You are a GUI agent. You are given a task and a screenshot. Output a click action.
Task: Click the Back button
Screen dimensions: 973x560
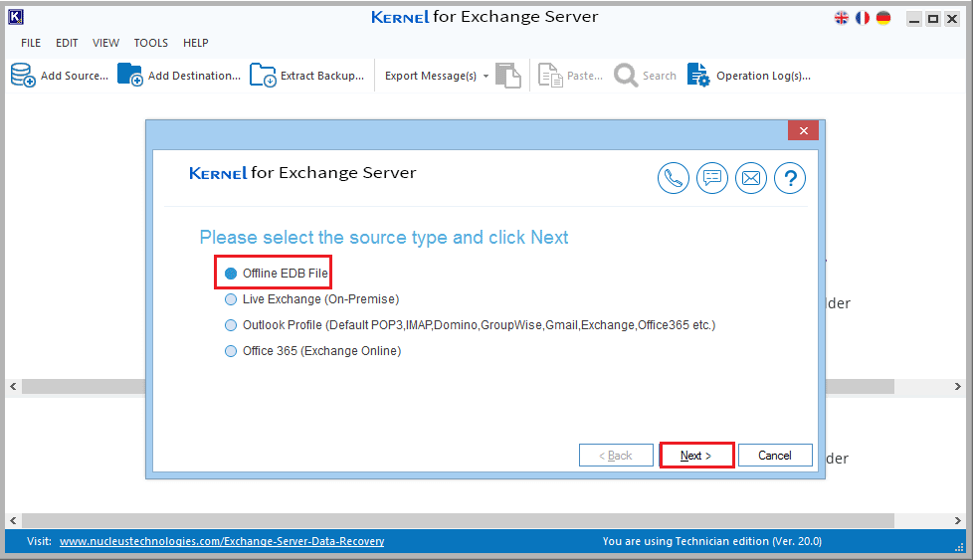tap(616, 456)
